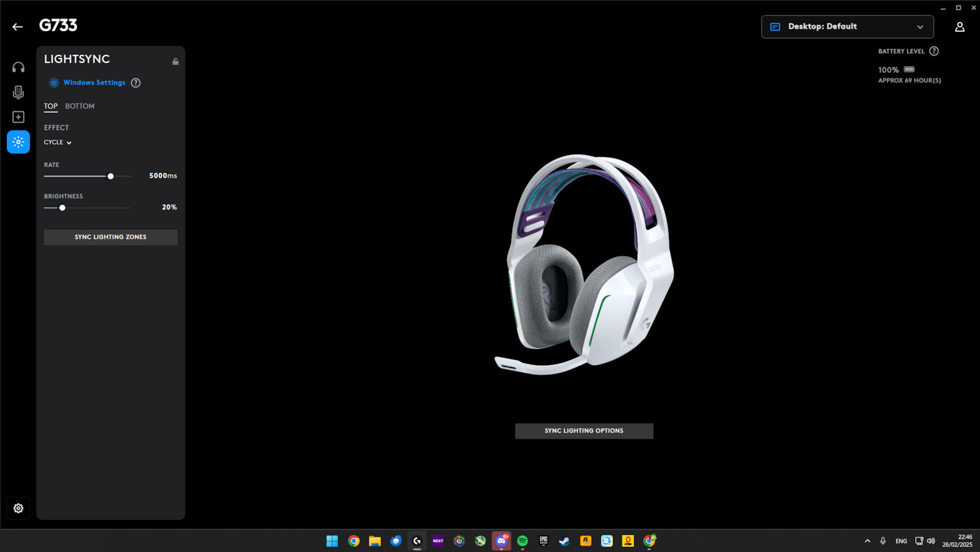Toggle the LIGHTSYNC lock icon
980x552 pixels.
click(x=175, y=61)
